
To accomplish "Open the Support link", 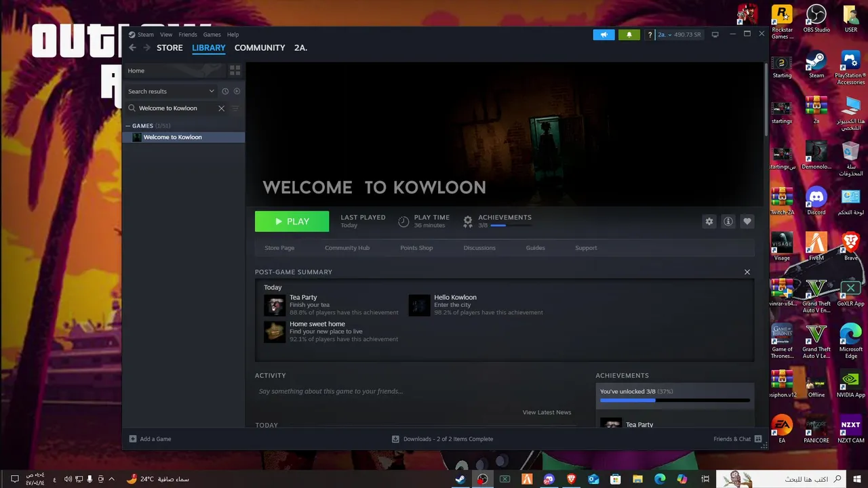I will 586,248.
